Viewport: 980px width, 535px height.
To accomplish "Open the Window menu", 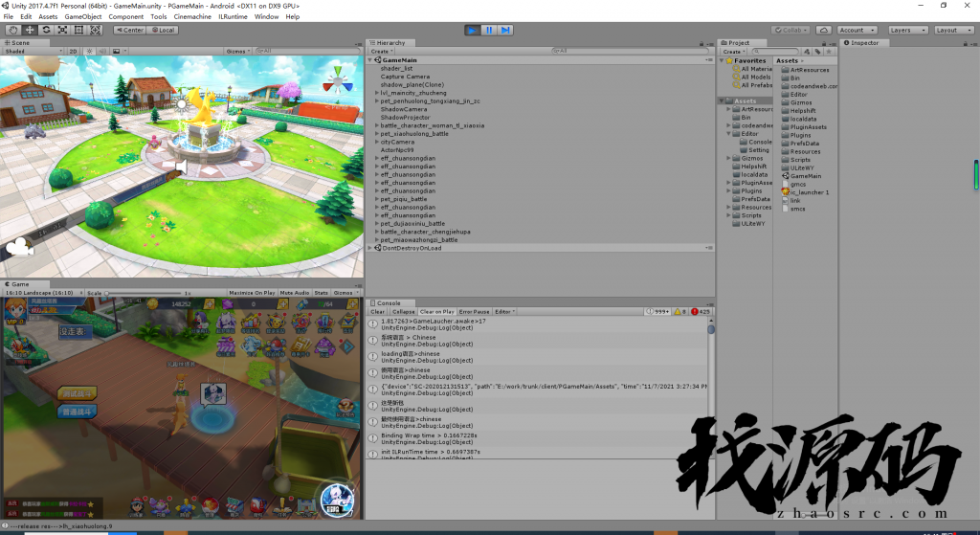I will coord(266,17).
